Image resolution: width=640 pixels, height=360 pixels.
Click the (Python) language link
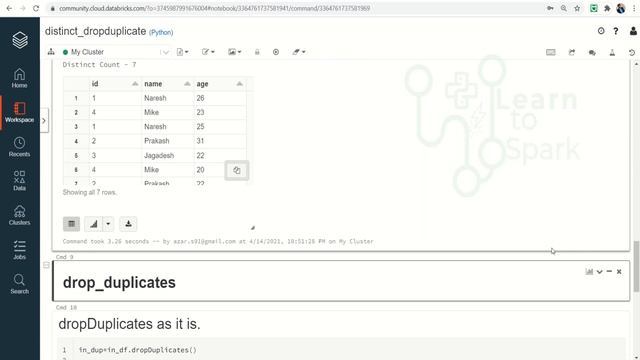tap(161, 32)
